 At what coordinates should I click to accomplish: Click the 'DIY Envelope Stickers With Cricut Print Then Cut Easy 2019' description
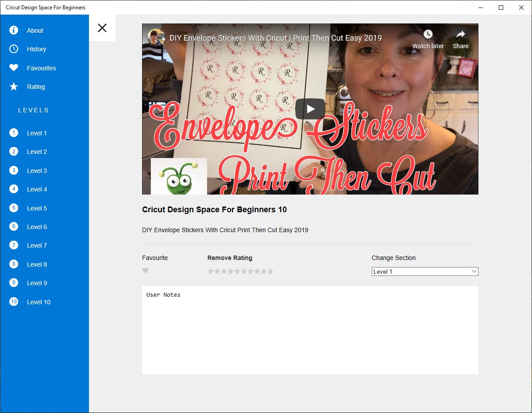point(225,230)
